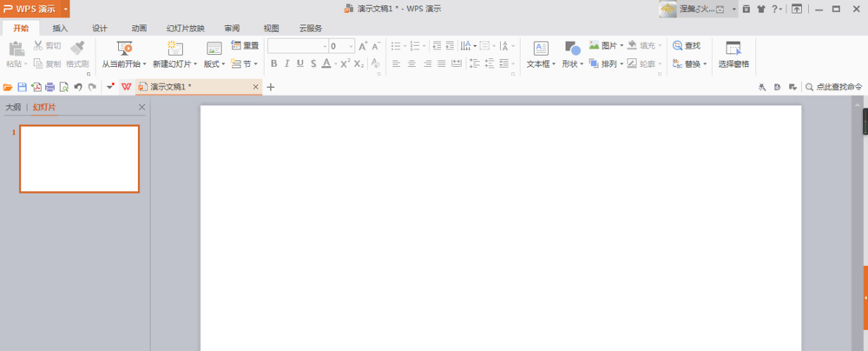868x351 pixels.
Task: Open the 图片 picture dropdown
Action: coord(607,45)
